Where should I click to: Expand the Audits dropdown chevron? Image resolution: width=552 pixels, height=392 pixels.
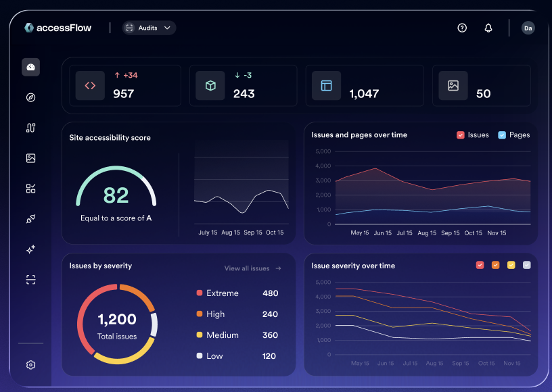click(167, 28)
